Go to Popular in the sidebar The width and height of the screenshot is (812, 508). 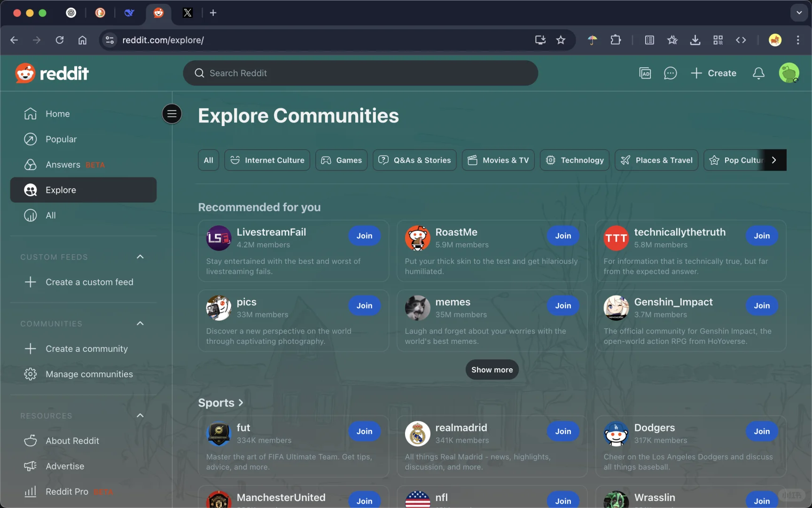click(x=83, y=139)
